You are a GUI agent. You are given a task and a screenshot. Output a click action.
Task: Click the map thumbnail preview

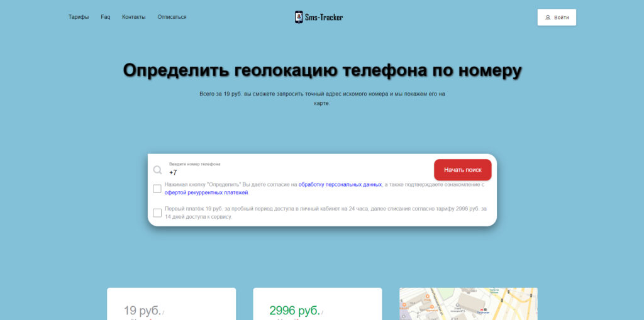(468, 304)
